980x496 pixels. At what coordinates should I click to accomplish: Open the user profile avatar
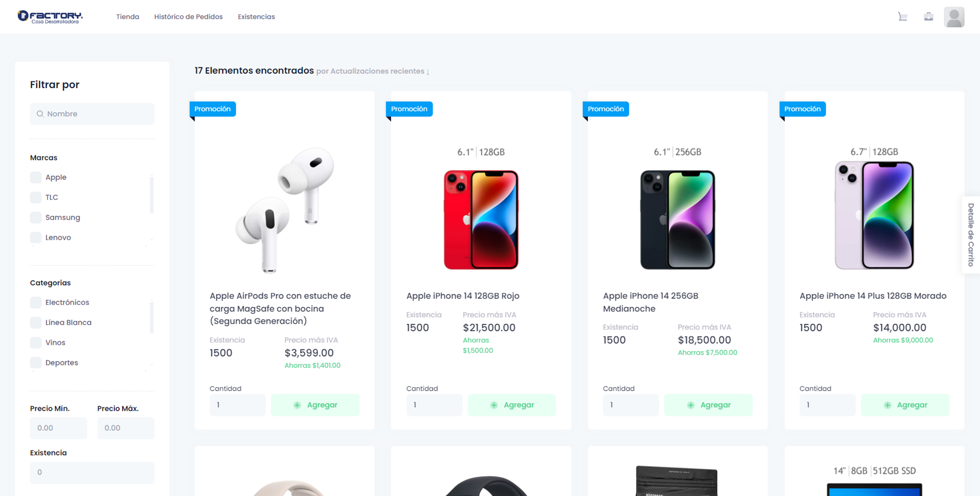point(954,17)
